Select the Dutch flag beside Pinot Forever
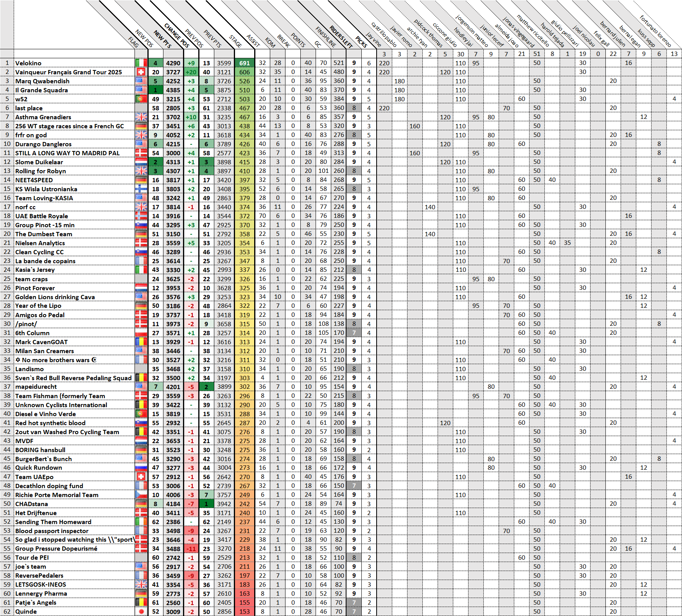This screenshot has height=616, width=682. (141, 288)
